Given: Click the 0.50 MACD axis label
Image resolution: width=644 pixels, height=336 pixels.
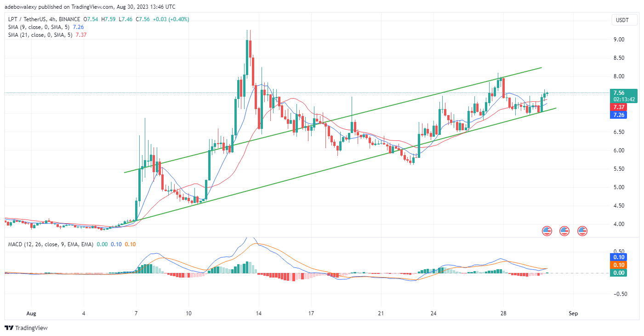Looking at the screenshot, I should click(x=619, y=251).
